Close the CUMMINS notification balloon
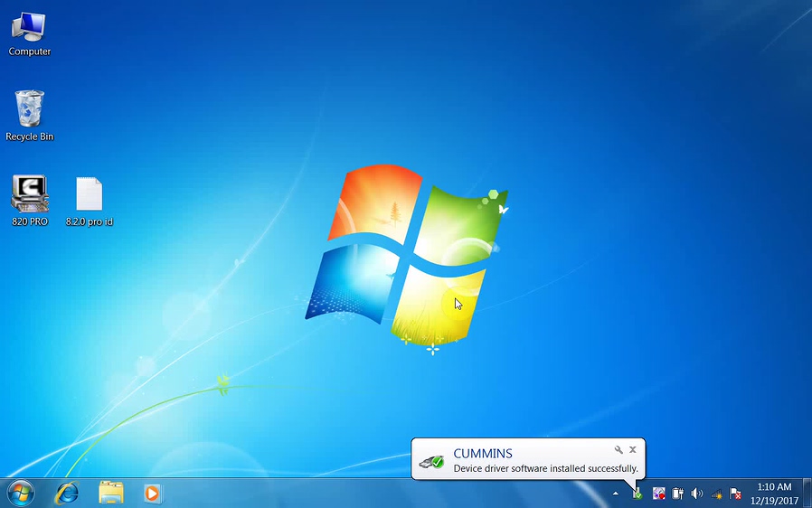 pyautogui.click(x=633, y=449)
